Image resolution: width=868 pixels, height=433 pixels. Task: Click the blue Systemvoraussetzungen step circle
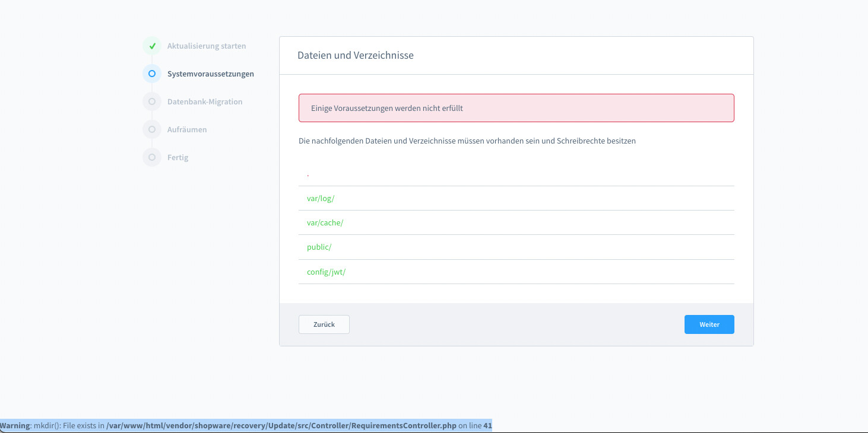tap(152, 74)
